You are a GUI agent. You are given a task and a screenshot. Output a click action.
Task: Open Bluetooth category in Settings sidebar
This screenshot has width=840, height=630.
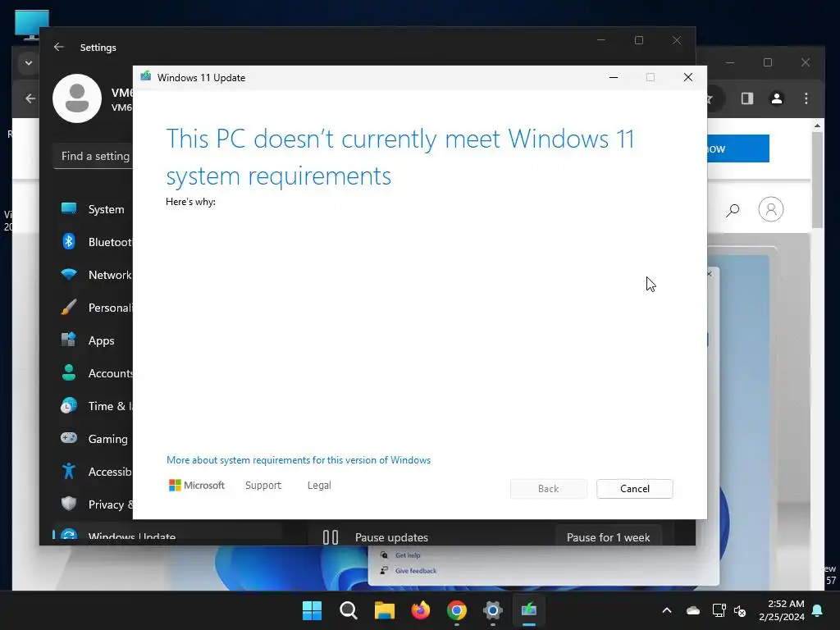click(x=94, y=242)
